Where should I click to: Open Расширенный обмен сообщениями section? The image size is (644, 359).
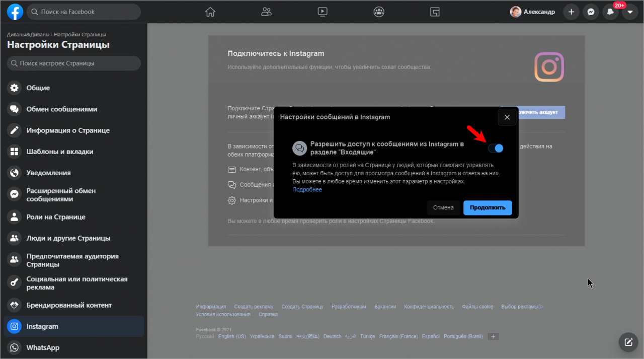73,195
